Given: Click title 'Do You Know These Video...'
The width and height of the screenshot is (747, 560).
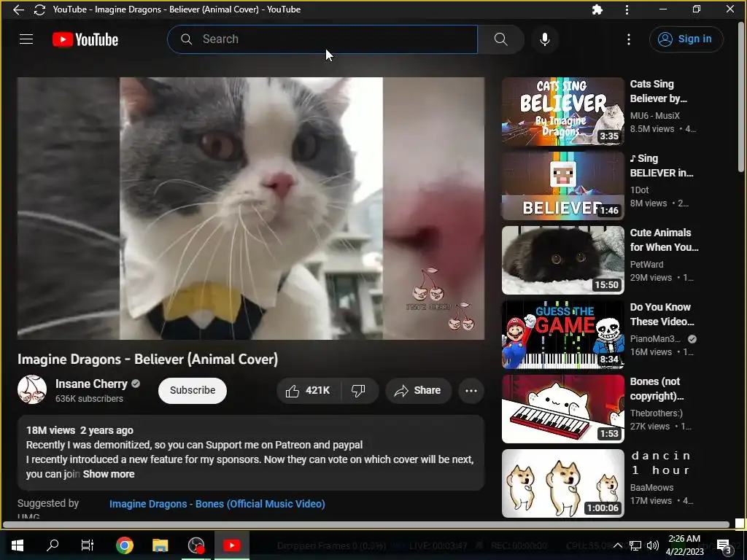Looking at the screenshot, I should coord(662,314).
